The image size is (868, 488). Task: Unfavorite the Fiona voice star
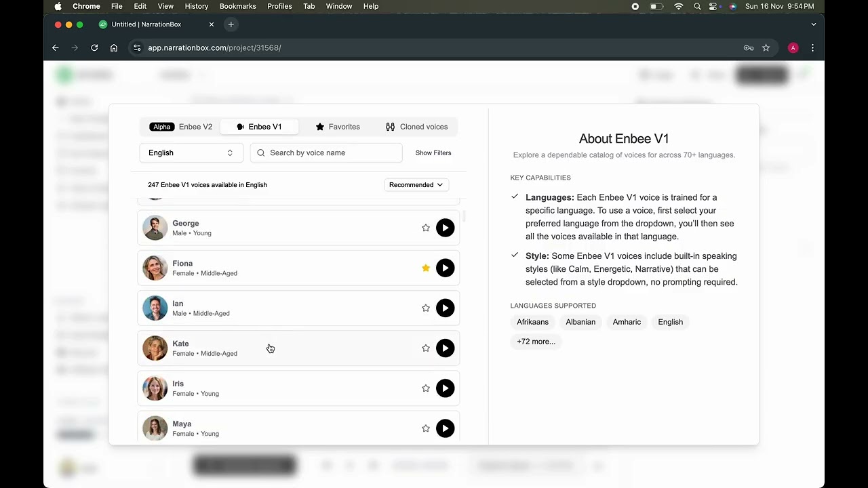coord(426,268)
